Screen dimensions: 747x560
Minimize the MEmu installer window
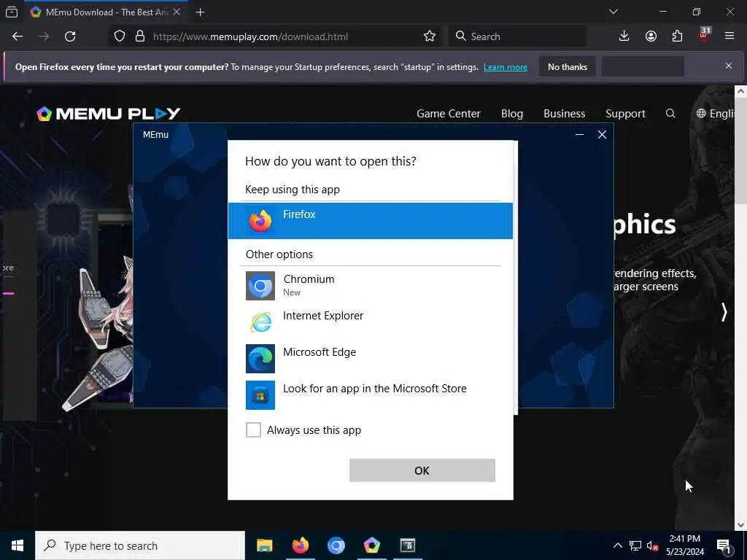(579, 135)
